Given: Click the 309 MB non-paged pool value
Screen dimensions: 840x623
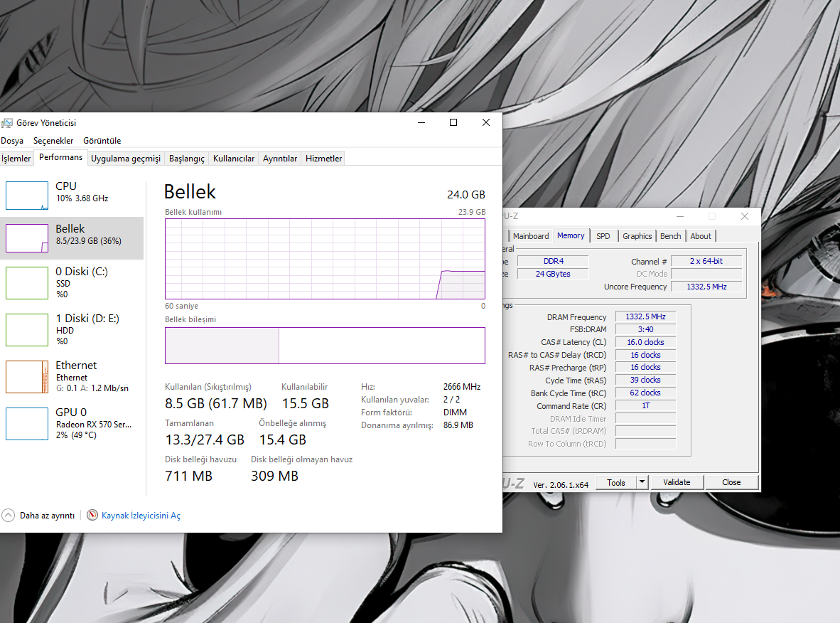Looking at the screenshot, I should 274,476.
